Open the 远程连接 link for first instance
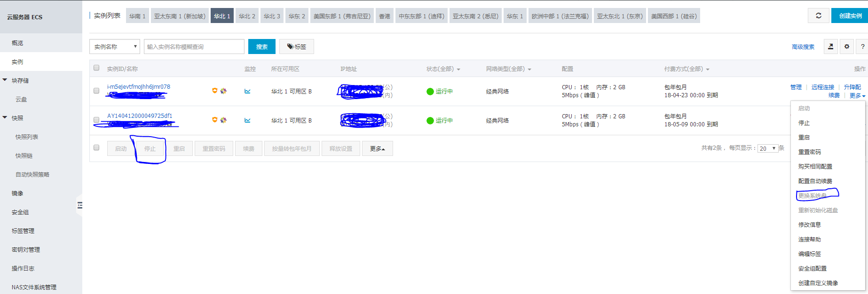Image resolution: width=868 pixels, height=294 pixels. click(x=822, y=87)
